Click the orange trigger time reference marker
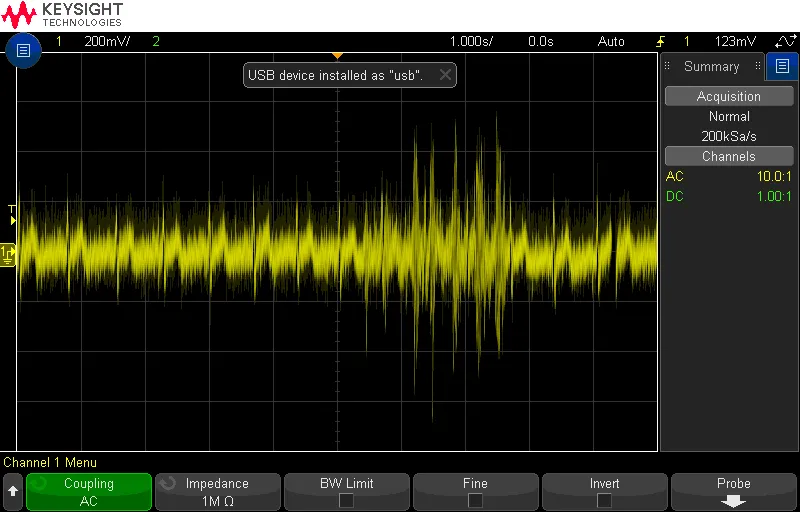 [337, 55]
